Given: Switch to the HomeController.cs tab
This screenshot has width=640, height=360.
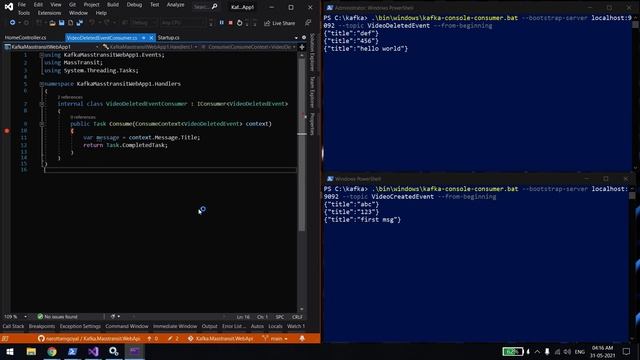Looking at the screenshot, I should [25, 38].
